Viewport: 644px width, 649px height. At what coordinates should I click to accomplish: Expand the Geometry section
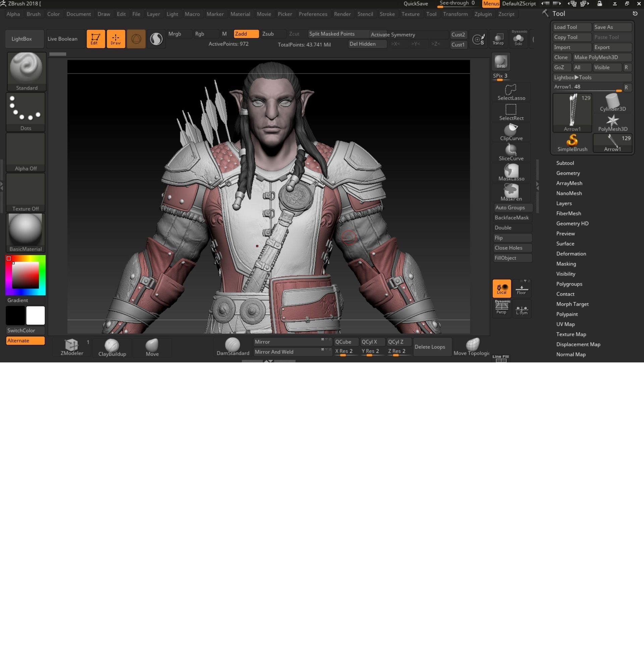[x=568, y=173]
